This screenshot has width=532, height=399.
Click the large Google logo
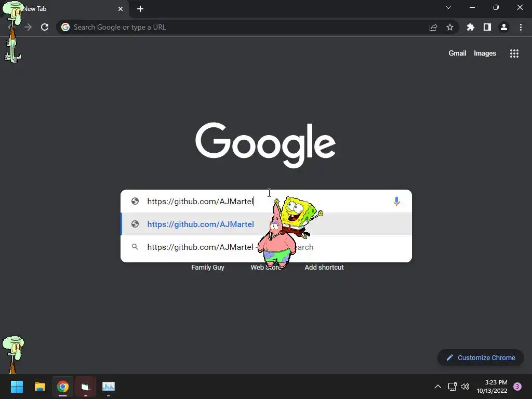(x=265, y=145)
